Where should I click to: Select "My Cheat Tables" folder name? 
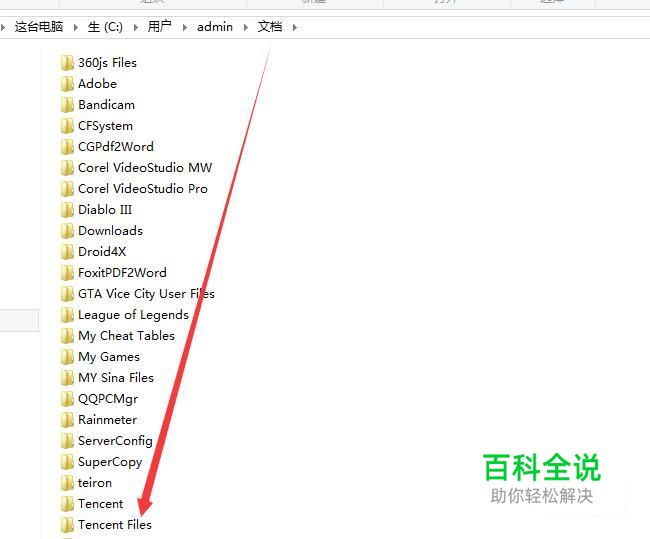tap(126, 336)
